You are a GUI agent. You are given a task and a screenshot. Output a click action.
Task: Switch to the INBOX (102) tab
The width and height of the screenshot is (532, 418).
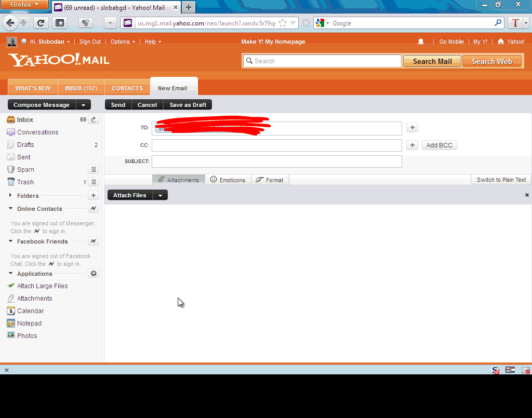[81, 88]
